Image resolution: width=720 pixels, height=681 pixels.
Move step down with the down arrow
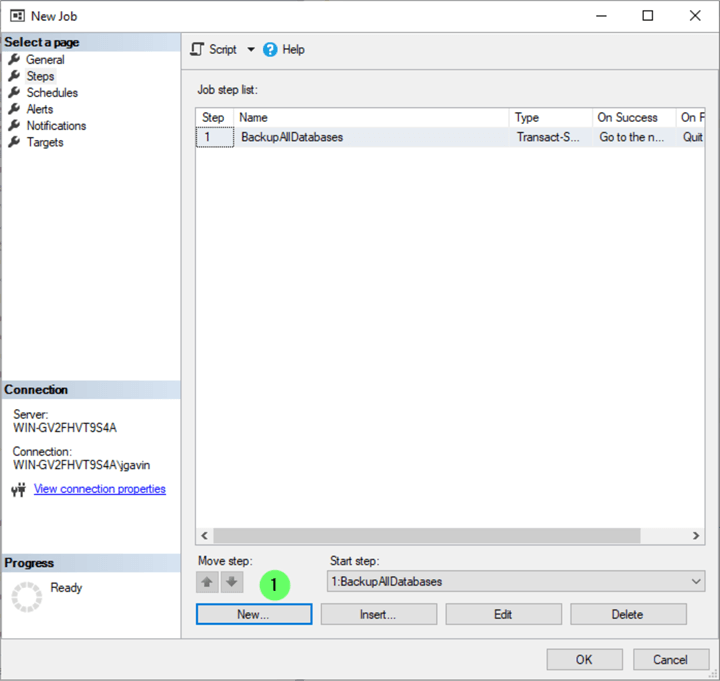pos(232,582)
